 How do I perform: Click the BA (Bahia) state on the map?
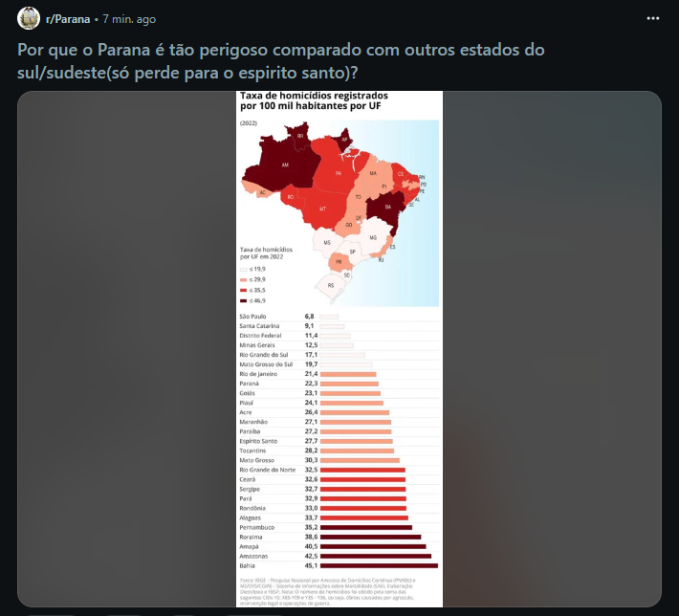click(x=387, y=207)
